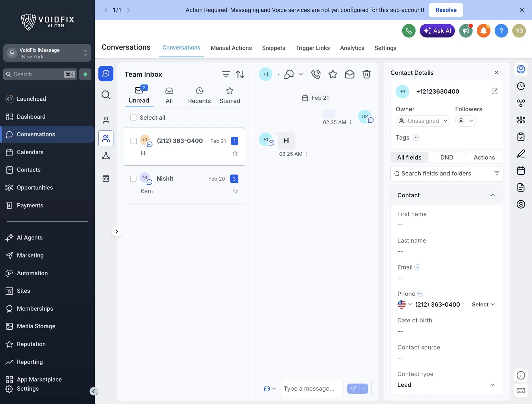Open the phone Select dropdown
The height and width of the screenshot is (404, 532).
[x=483, y=305]
